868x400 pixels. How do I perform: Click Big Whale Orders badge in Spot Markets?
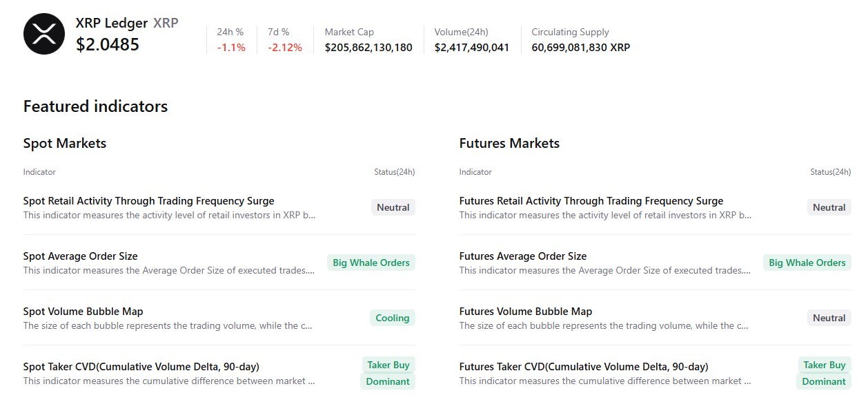coord(371,263)
